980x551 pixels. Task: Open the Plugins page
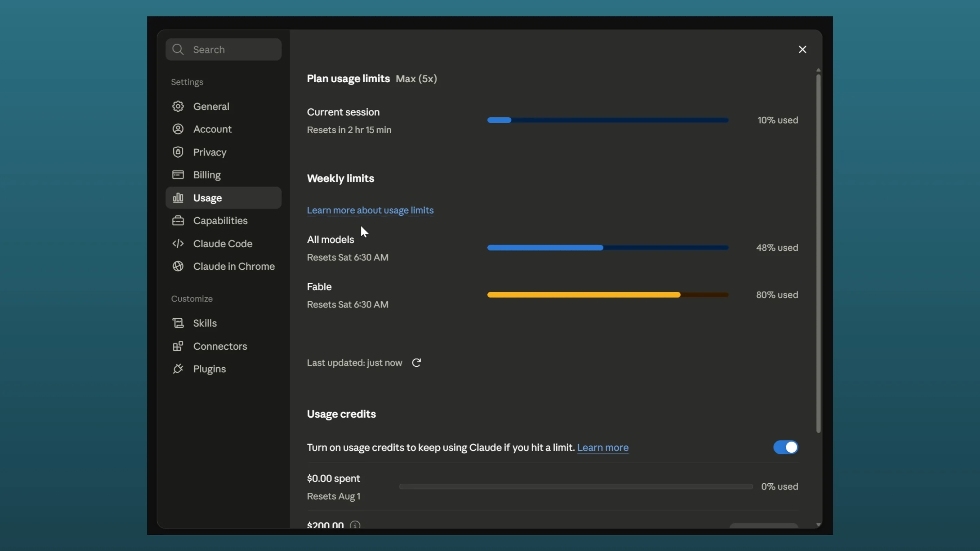pyautogui.click(x=223, y=369)
